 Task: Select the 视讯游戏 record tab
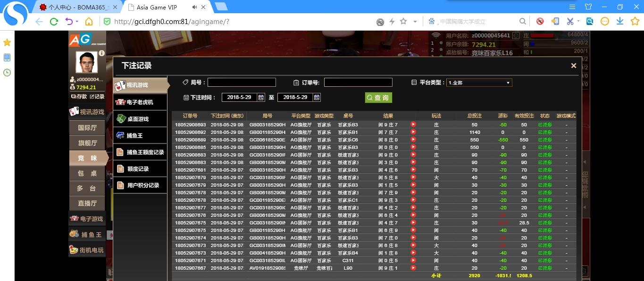click(x=141, y=85)
